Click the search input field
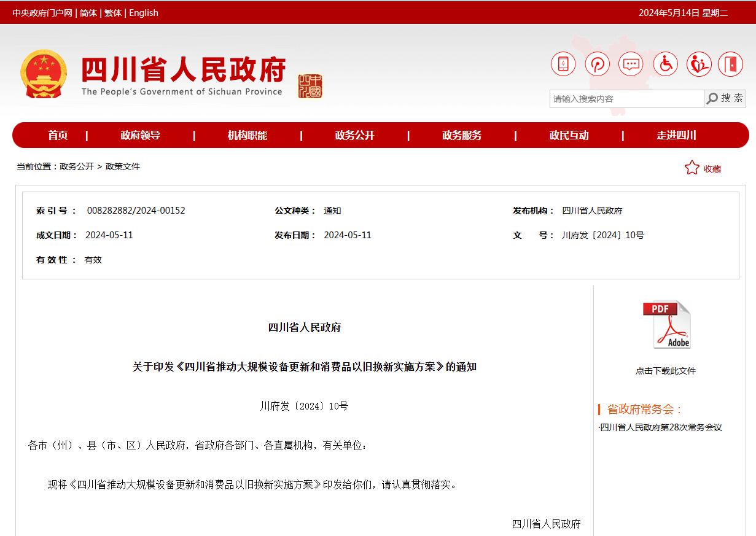Viewport: 756px width, 536px height. click(x=626, y=99)
